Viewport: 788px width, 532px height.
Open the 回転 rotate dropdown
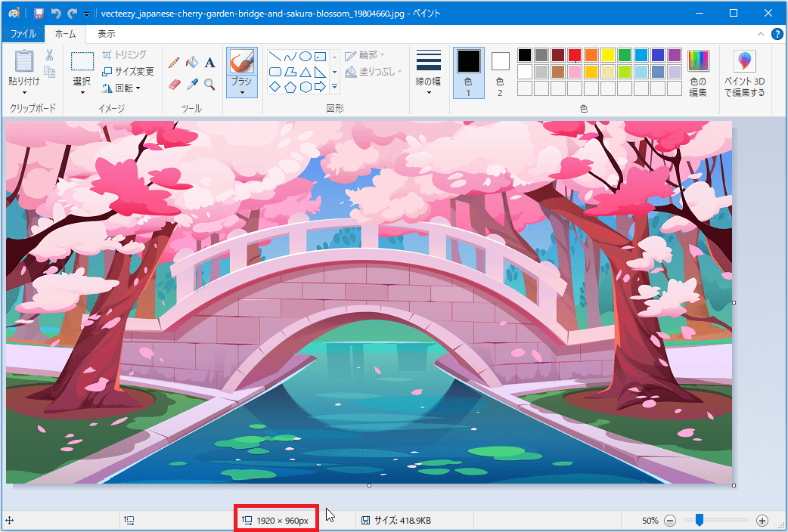pyautogui.click(x=121, y=88)
